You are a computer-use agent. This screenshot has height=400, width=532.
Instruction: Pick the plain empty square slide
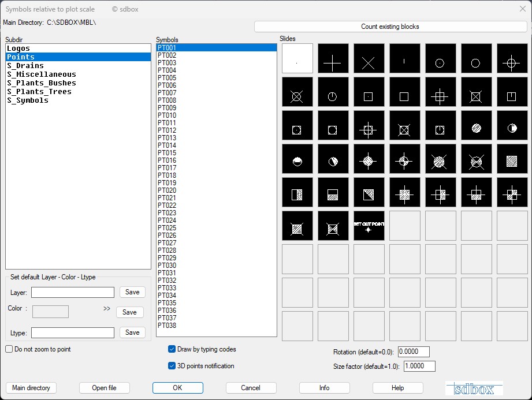pos(405,92)
